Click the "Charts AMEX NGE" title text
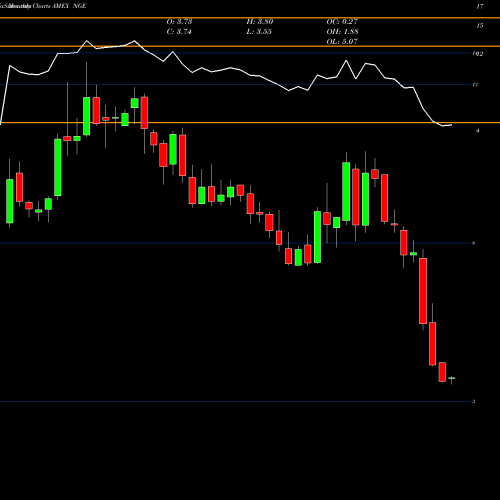This screenshot has height=500, width=500. 59,6
